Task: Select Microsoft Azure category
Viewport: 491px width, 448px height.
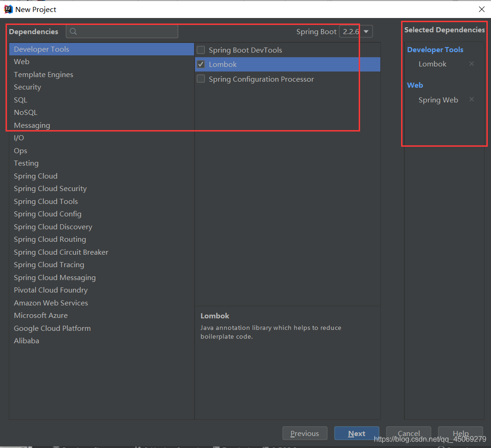Action: 102,316
